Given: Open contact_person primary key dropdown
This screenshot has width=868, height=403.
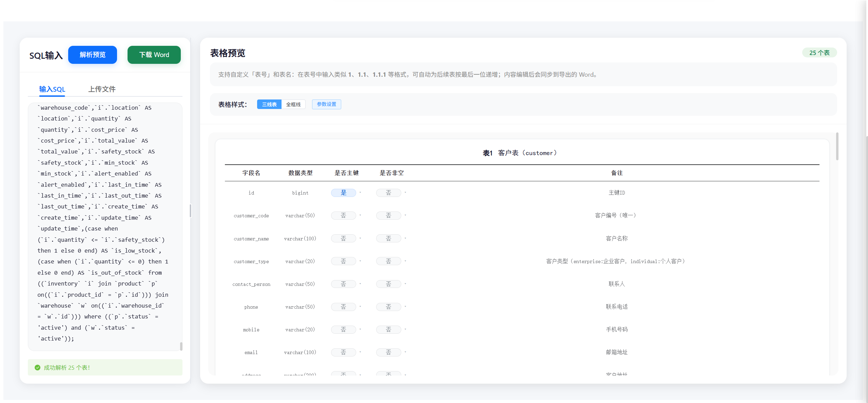Looking at the screenshot, I should [343, 284].
